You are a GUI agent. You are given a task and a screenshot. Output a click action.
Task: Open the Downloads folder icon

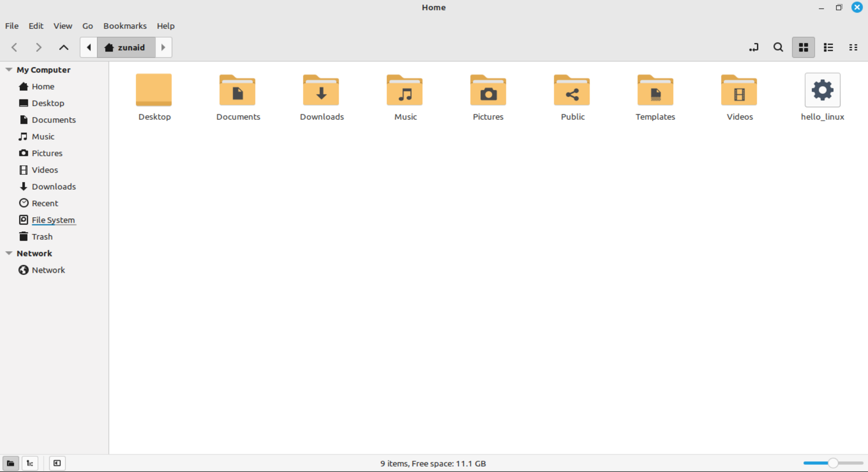pos(321,91)
